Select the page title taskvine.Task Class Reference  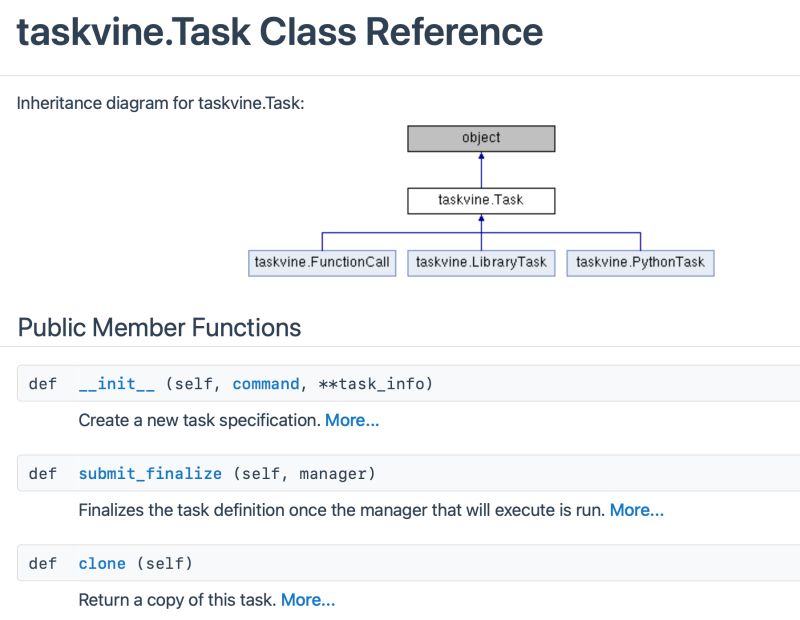[278, 32]
